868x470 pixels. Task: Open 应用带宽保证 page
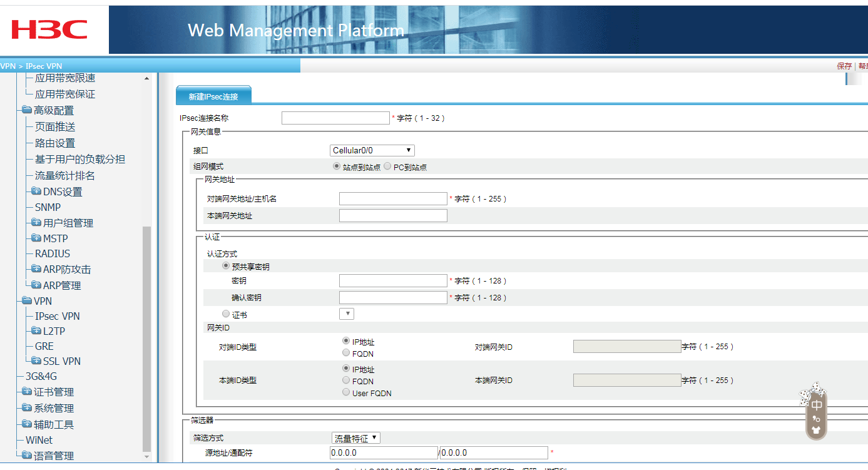click(x=65, y=94)
